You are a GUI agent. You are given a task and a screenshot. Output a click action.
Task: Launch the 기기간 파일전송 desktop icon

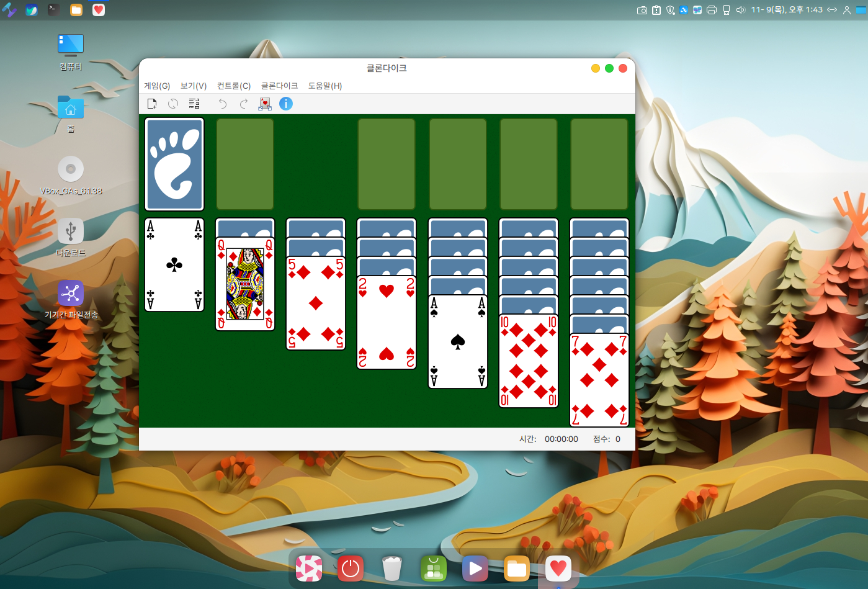71,300
